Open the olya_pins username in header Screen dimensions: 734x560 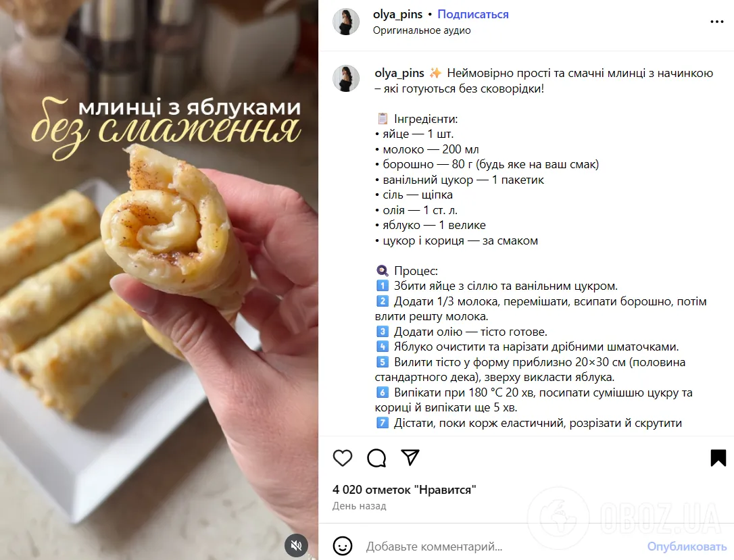398,14
